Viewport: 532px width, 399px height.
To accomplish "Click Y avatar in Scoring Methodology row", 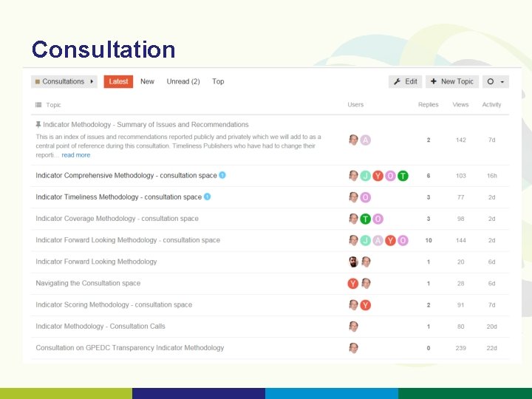I will click(366, 305).
